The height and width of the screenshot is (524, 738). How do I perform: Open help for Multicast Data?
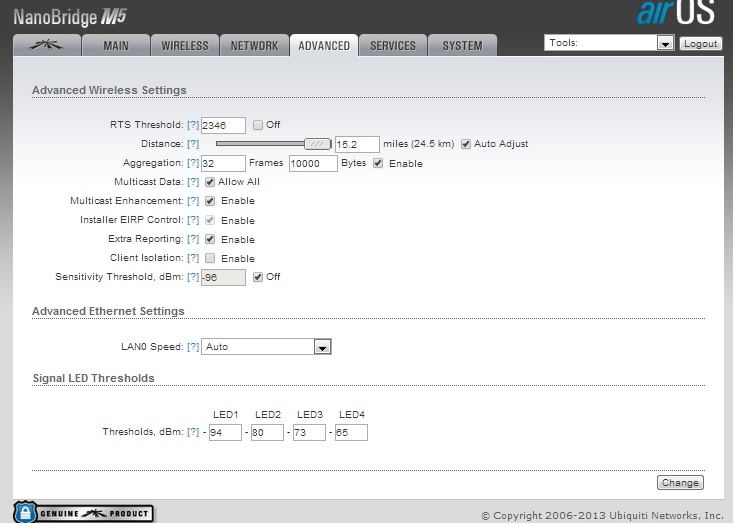[x=193, y=182]
